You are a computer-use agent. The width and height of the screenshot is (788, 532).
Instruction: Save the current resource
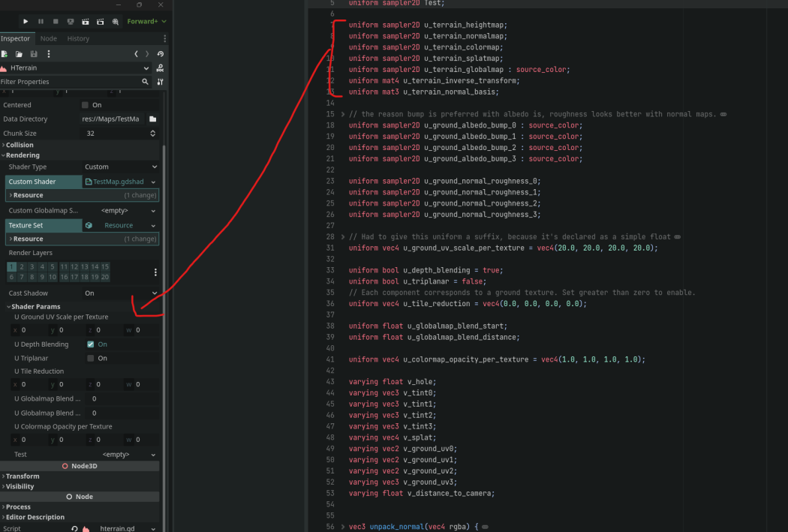pyautogui.click(x=34, y=53)
